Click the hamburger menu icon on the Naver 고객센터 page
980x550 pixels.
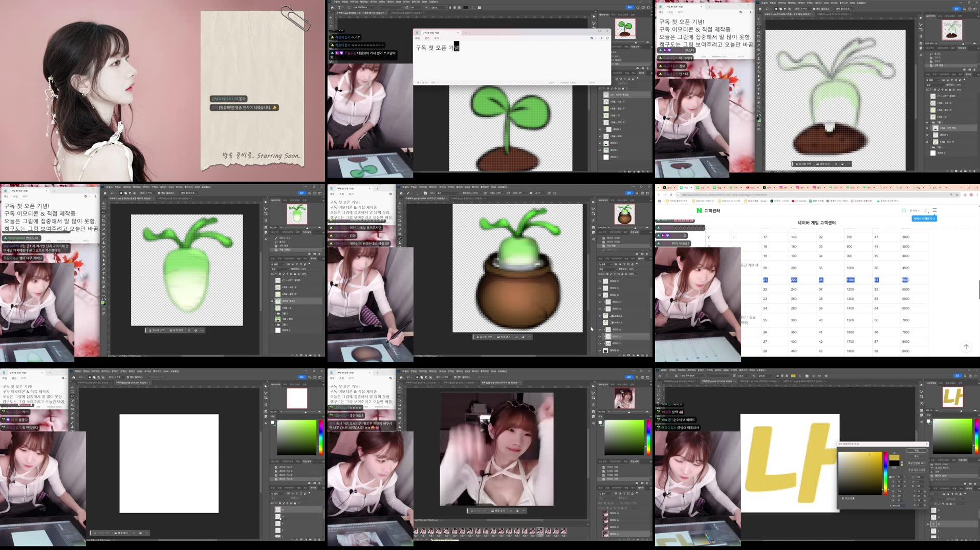click(934, 210)
